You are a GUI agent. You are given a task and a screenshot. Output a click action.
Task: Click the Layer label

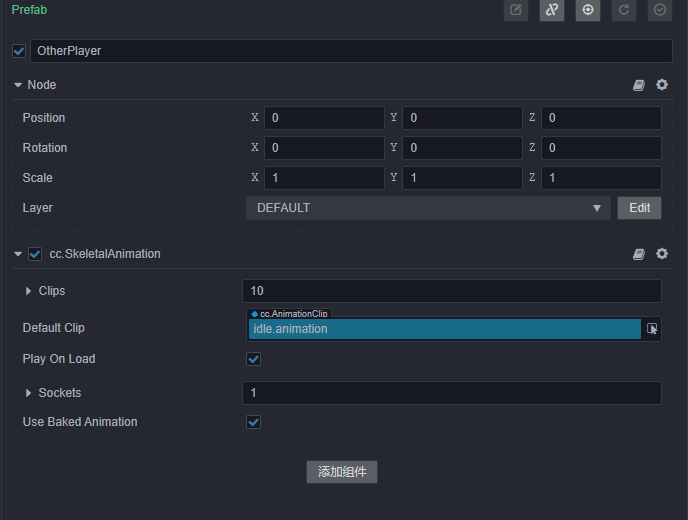click(x=37, y=208)
